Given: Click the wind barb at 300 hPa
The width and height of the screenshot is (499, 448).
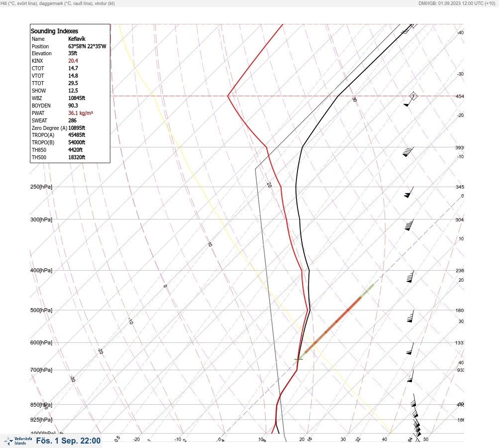Looking at the screenshot, I should click(409, 225).
